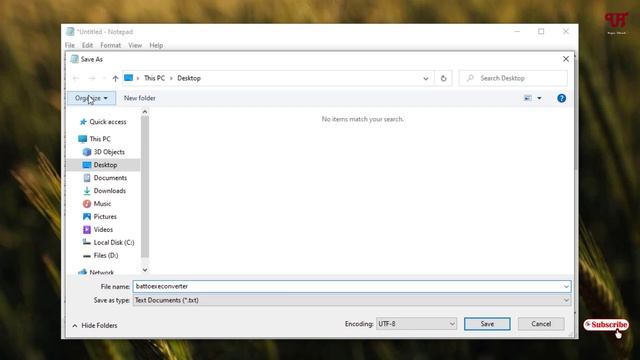The width and height of the screenshot is (640, 360).
Task: Open the Save as type dropdown
Action: click(352, 300)
